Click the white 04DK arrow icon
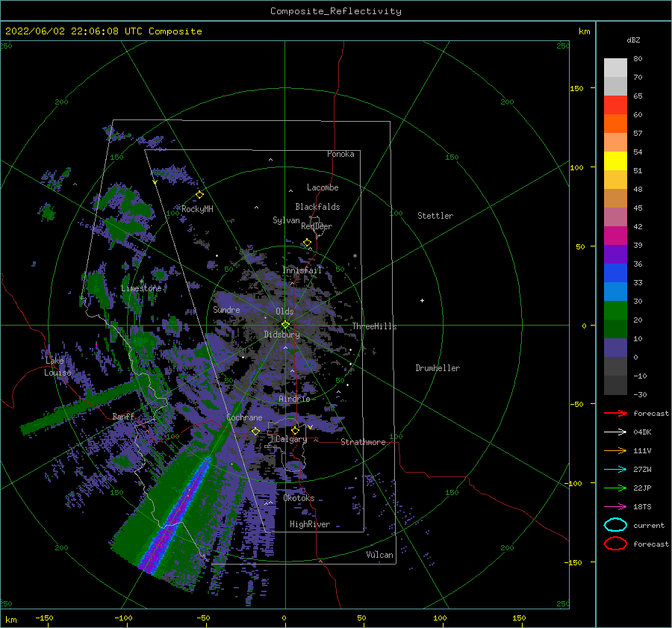 pyautogui.click(x=615, y=432)
